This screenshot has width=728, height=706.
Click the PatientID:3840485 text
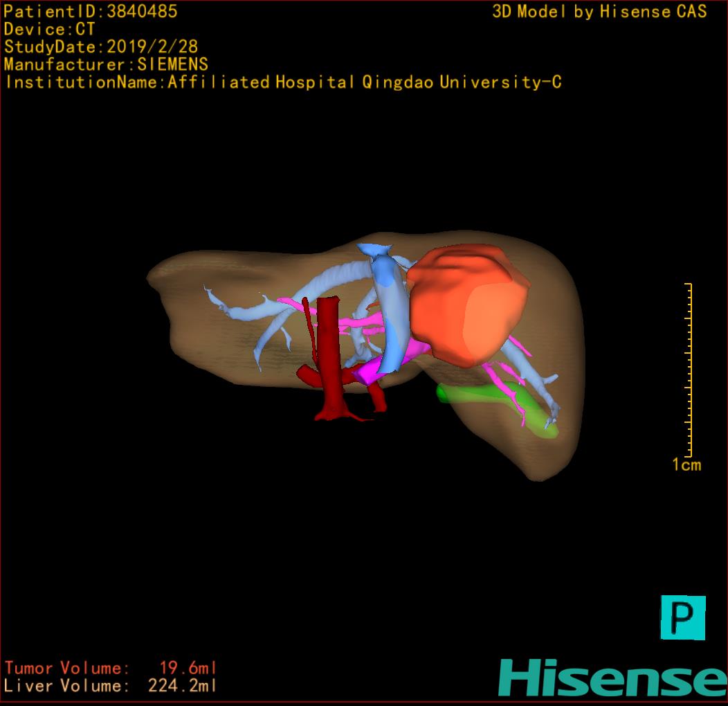click(91, 11)
